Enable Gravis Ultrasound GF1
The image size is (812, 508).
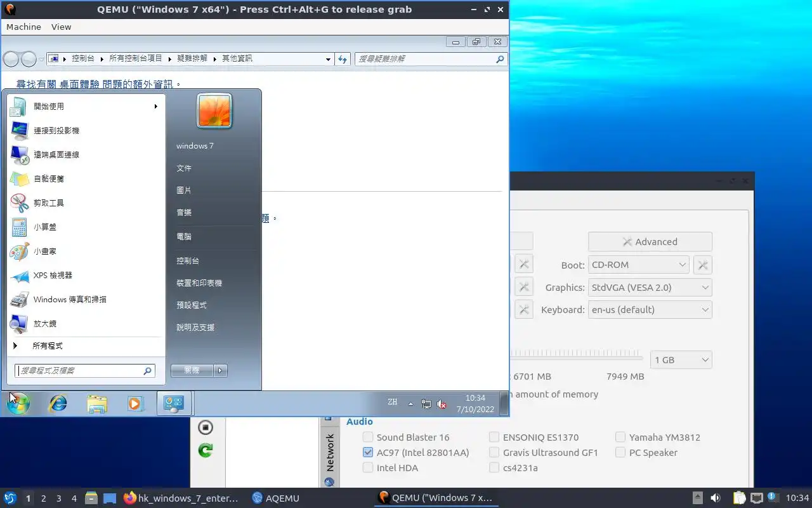494,453
